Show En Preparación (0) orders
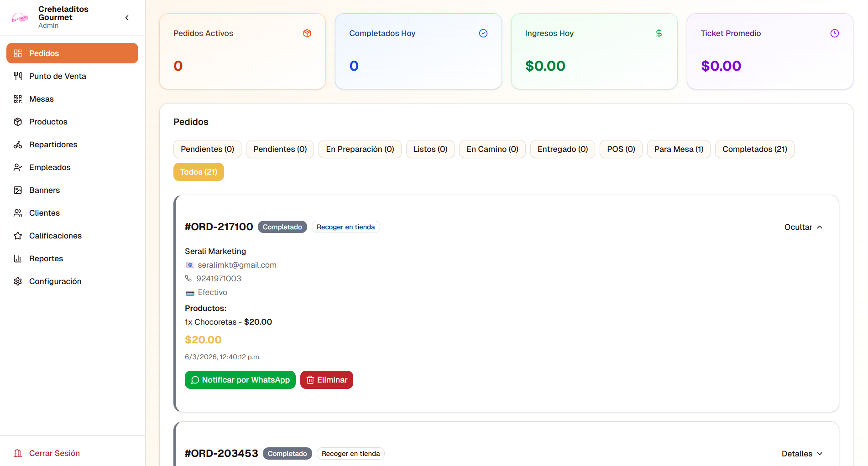Screen dimensions: 868x466 coord(360,149)
